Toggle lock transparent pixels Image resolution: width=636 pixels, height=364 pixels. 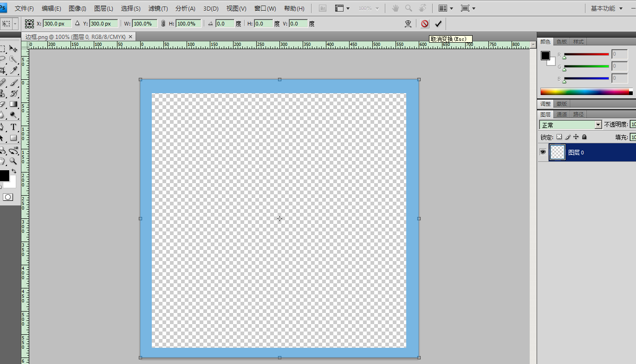pos(559,137)
